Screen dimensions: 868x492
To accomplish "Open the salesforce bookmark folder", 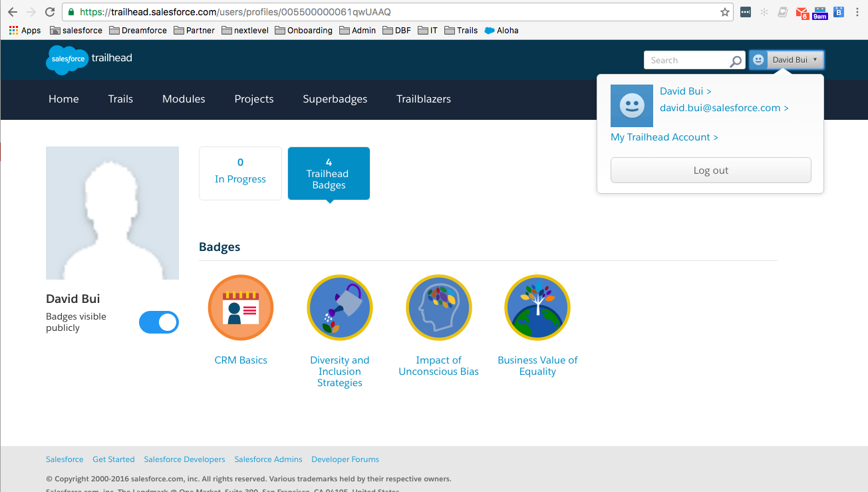I will [x=76, y=31].
